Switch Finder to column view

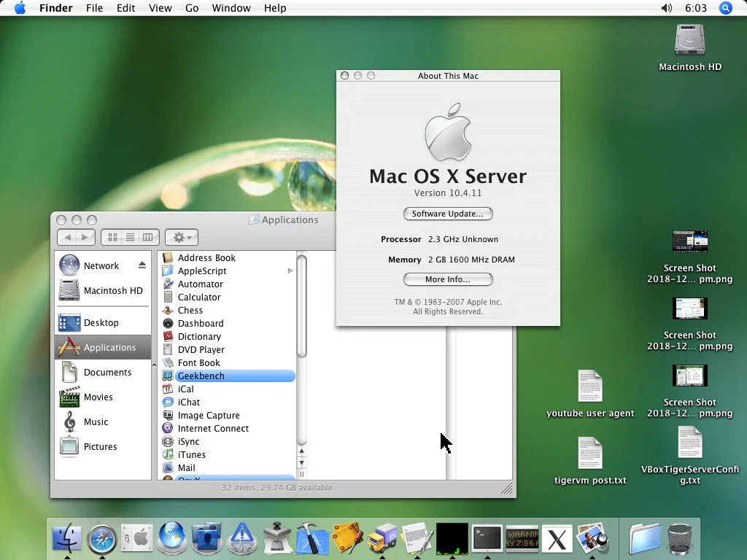[x=147, y=237]
